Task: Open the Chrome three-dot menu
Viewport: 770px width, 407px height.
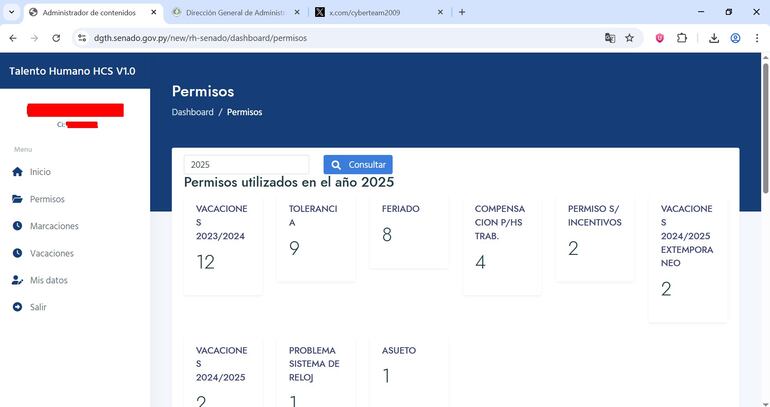Action: tap(757, 38)
